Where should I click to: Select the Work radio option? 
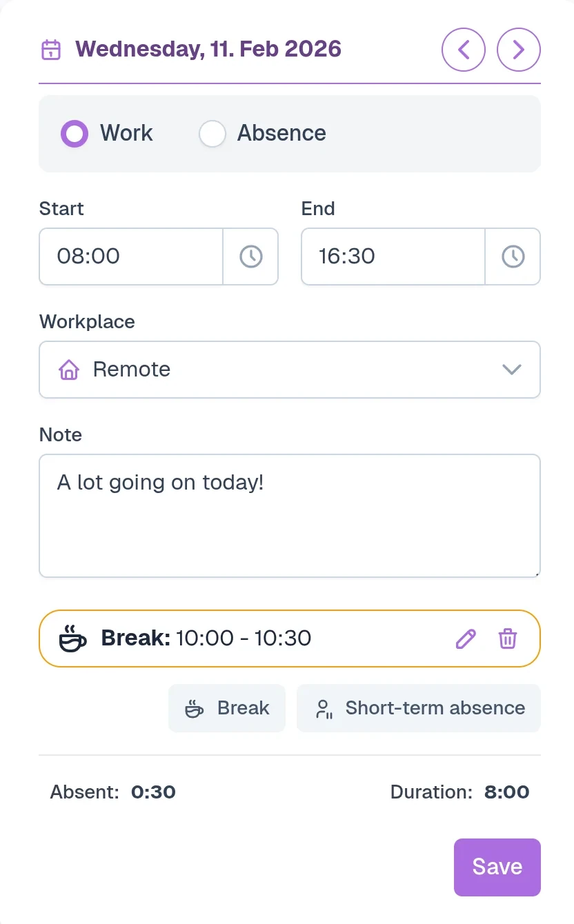[x=75, y=134]
